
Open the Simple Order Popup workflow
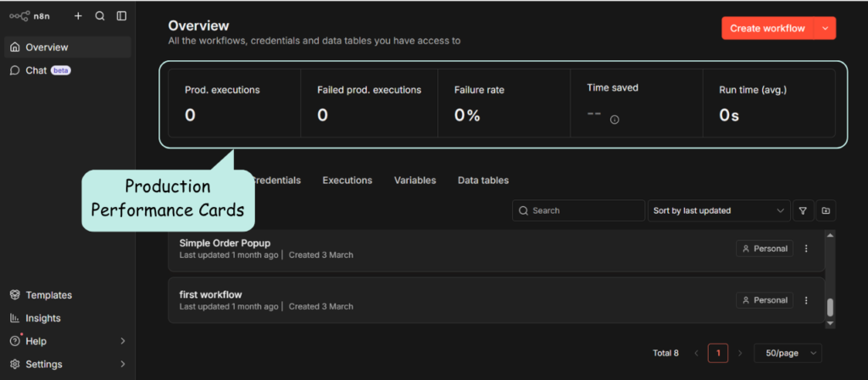point(225,243)
